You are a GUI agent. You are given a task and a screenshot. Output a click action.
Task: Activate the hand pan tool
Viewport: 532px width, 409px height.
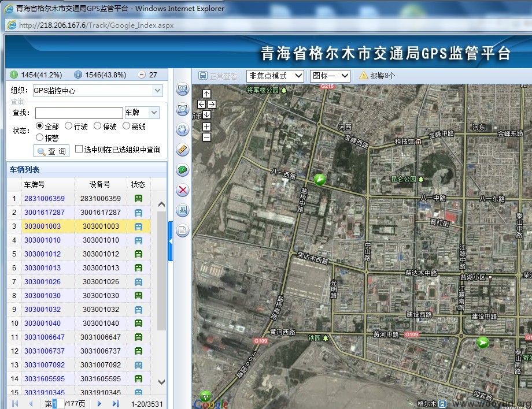coord(183,129)
